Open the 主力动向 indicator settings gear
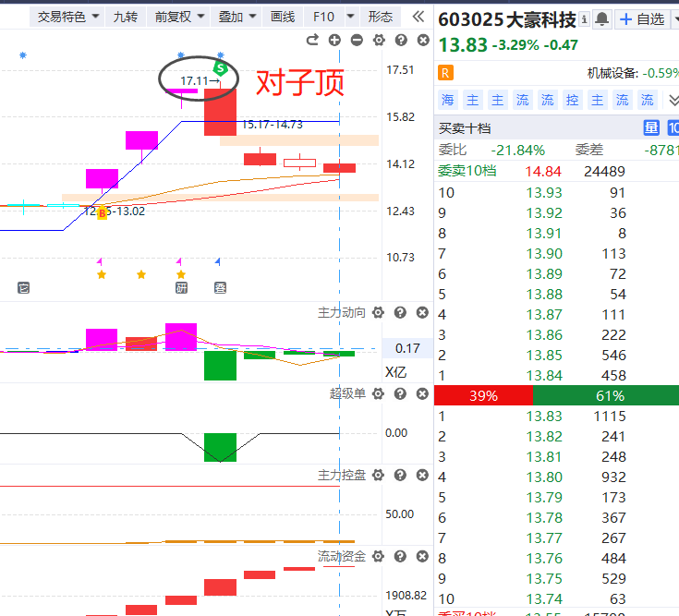The image size is (679, 616). coord(378,312)
